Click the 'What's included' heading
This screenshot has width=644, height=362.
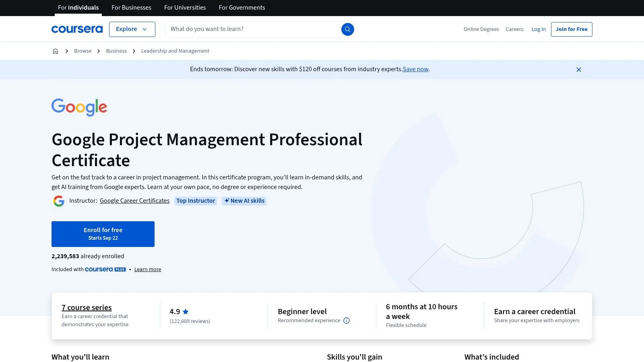pyautogui.click(x=492, y=357)
